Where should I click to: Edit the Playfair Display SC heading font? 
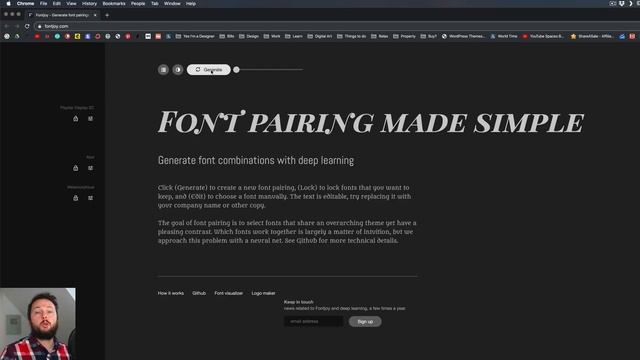pyautogui.click(x=91, y=119)
